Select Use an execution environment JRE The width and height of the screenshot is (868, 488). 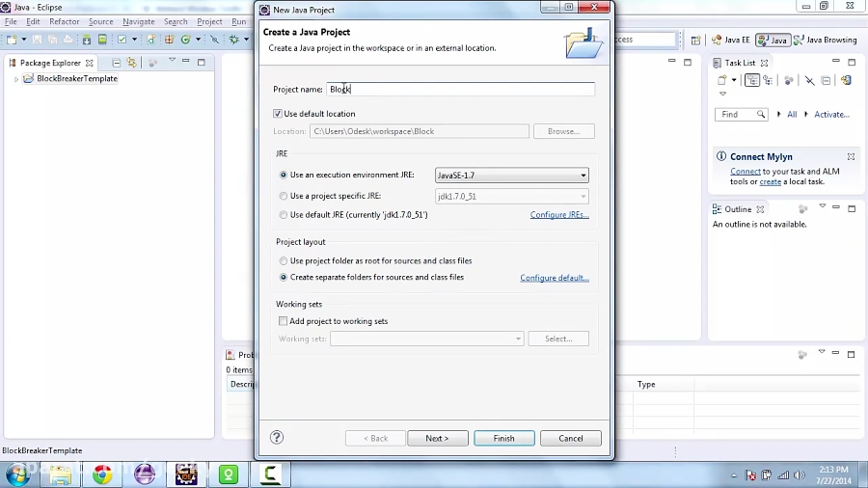[x=284, y=175]
